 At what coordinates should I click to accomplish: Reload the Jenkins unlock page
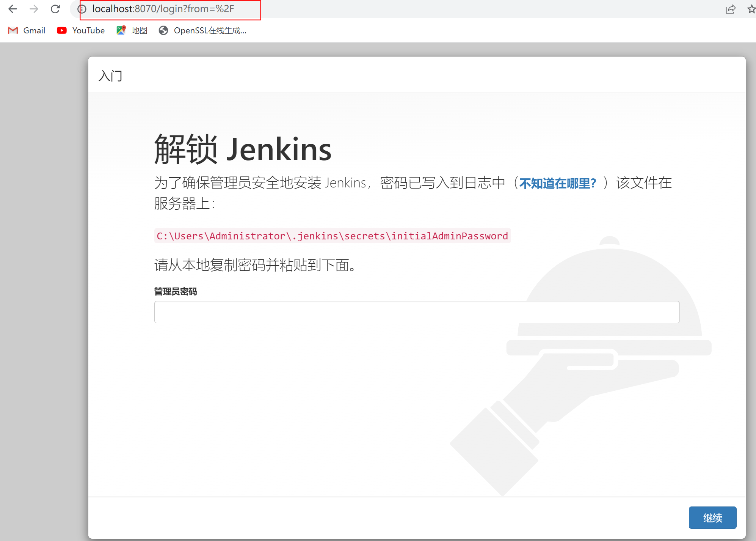56,9
